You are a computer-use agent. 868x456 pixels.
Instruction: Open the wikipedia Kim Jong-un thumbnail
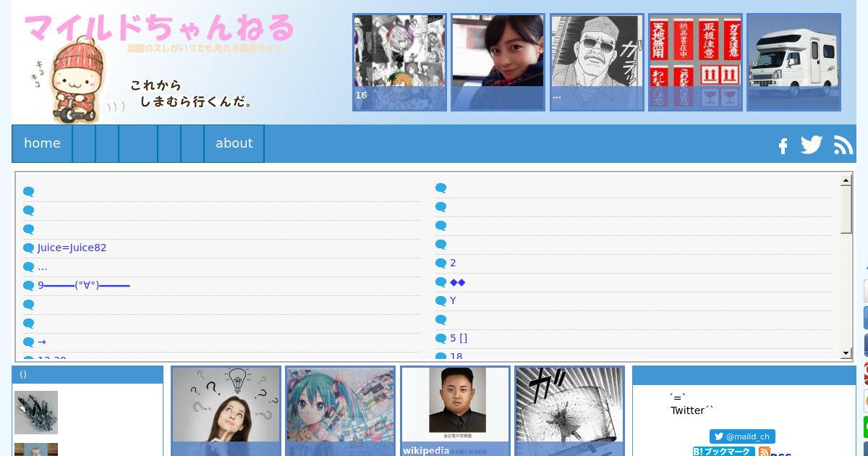tap(456, 411)
